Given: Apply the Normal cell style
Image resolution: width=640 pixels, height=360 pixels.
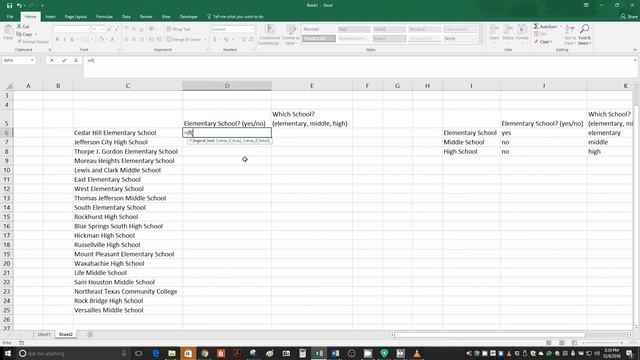Looking at the screenshot, I should [319, 29].
